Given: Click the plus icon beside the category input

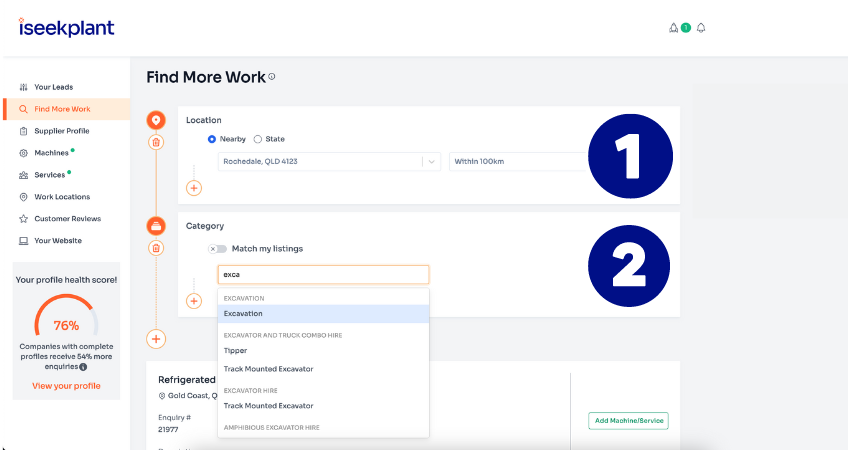Looking at the screenshot, I should [x=194, y=301].
